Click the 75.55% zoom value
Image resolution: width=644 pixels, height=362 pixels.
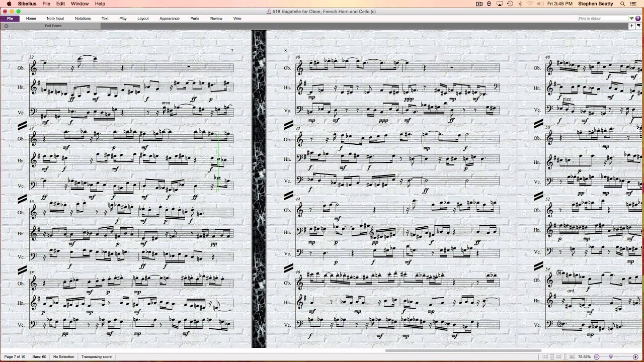[x=584, y=357]
